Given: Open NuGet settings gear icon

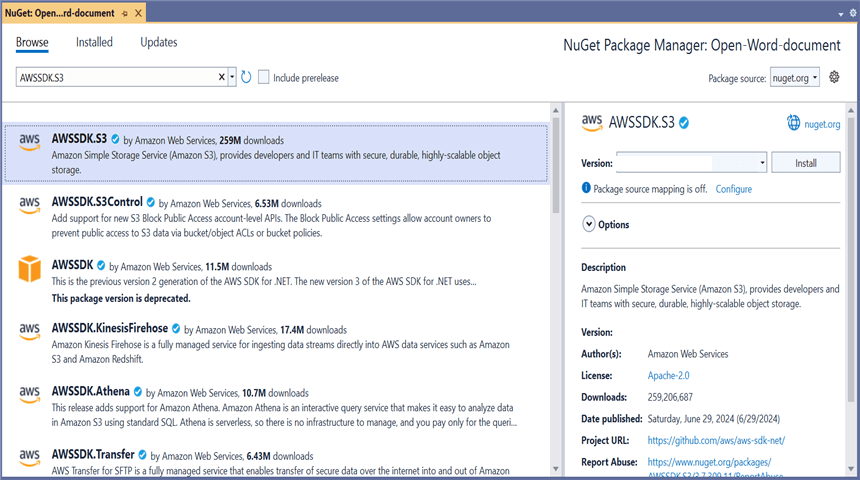Looking at the screenshot, I should (x=834, y=77).
